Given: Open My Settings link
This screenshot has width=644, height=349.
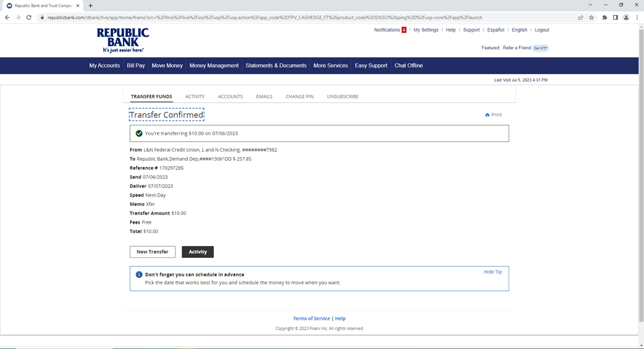Looking at the screenshot, I should click(x=426, y=30).
